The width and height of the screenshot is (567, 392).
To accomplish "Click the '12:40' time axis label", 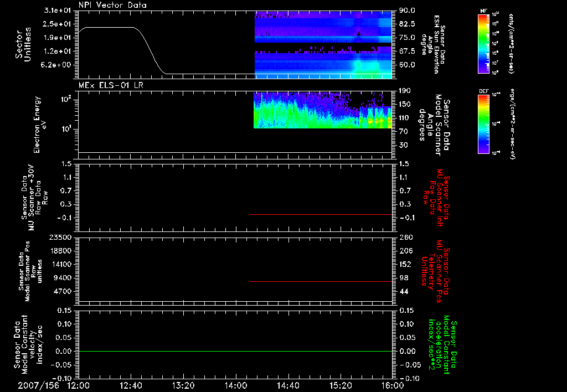I will (131, 385).
